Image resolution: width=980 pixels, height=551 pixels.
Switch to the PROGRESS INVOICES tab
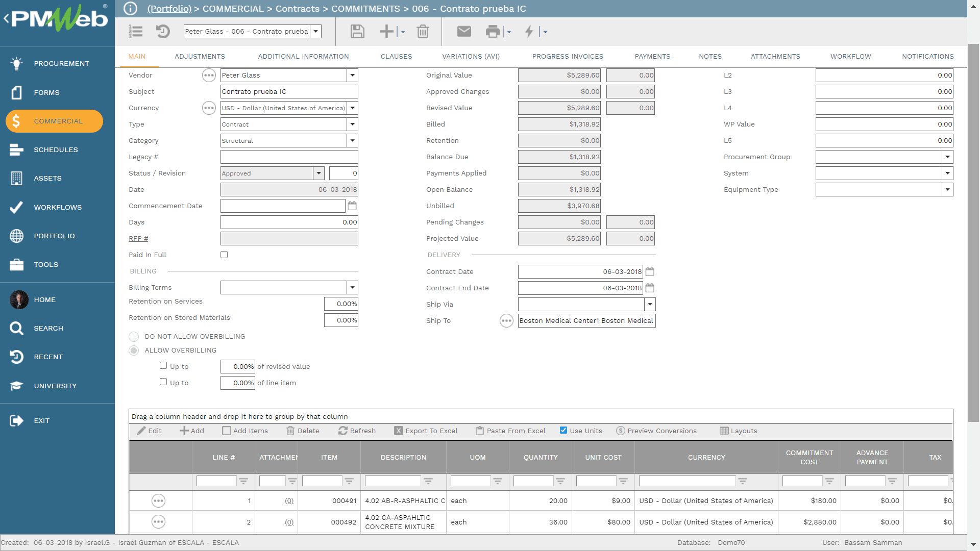(568, 56)
